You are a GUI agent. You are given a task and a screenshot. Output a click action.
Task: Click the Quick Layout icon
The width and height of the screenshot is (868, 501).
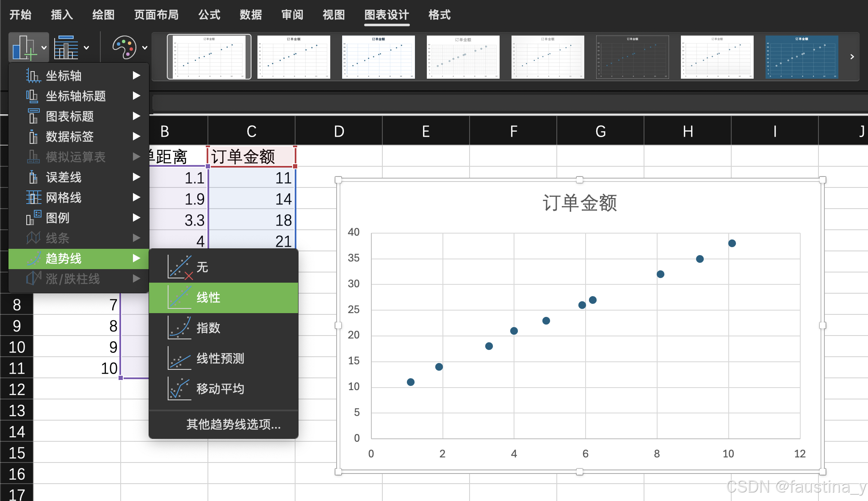tap(66, 47)
